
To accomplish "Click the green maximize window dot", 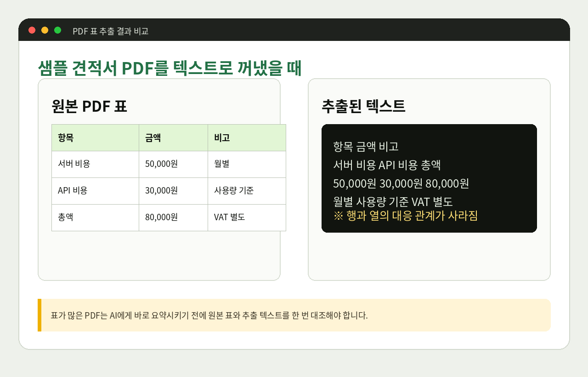I will click(57, 30).
